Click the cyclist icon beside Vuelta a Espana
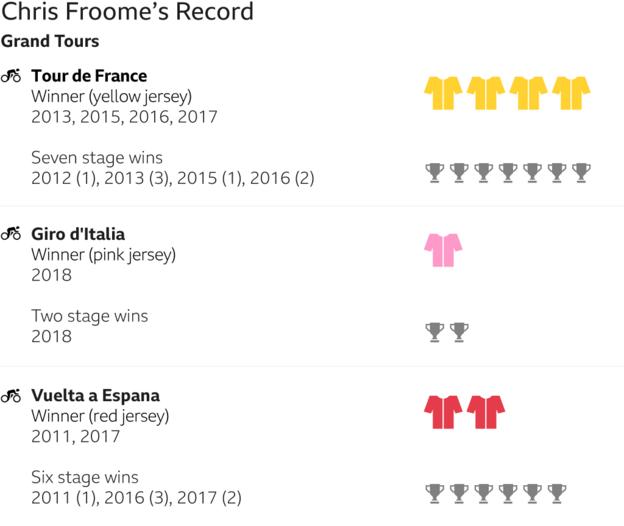 click(x=11, y=395)
